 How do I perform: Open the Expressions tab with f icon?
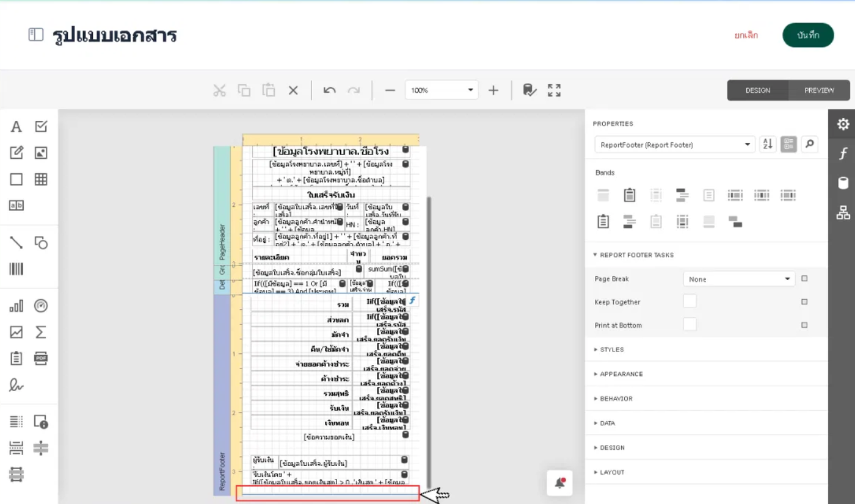843,153
